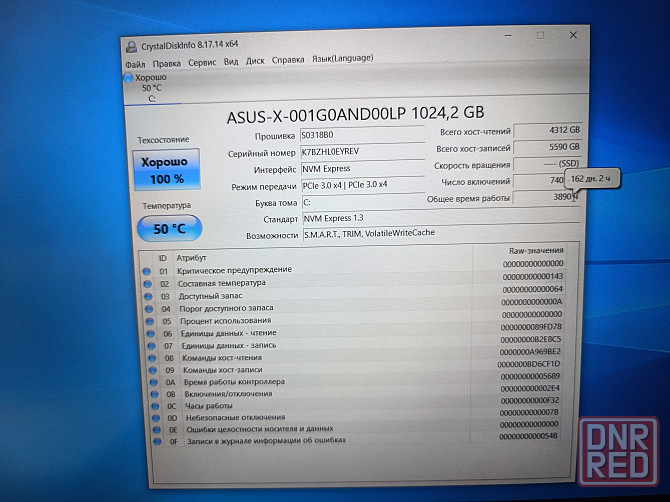Open the Справка menu
The height and width of the screenshot is (502, 670).
[288, 60]
